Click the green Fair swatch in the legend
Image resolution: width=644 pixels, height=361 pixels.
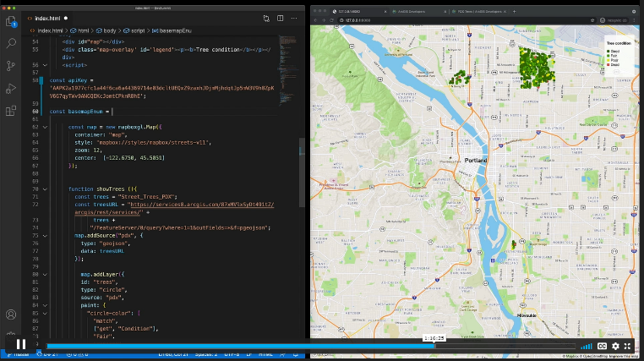click(609, 56)
